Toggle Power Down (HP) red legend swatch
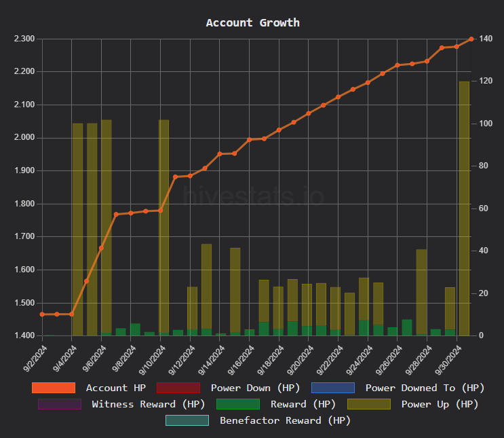504x438 pixels. (x=178, y=388)
